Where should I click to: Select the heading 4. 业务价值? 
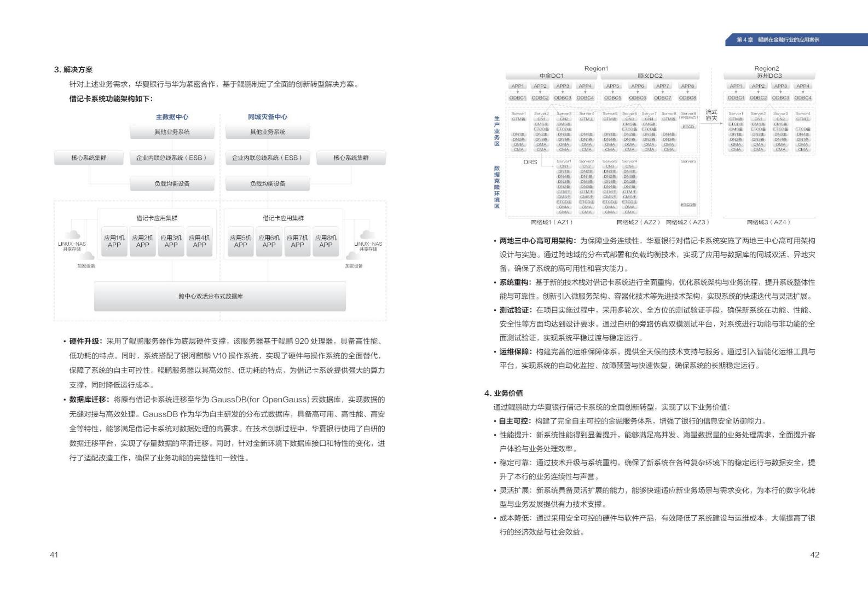pos(504,393)
